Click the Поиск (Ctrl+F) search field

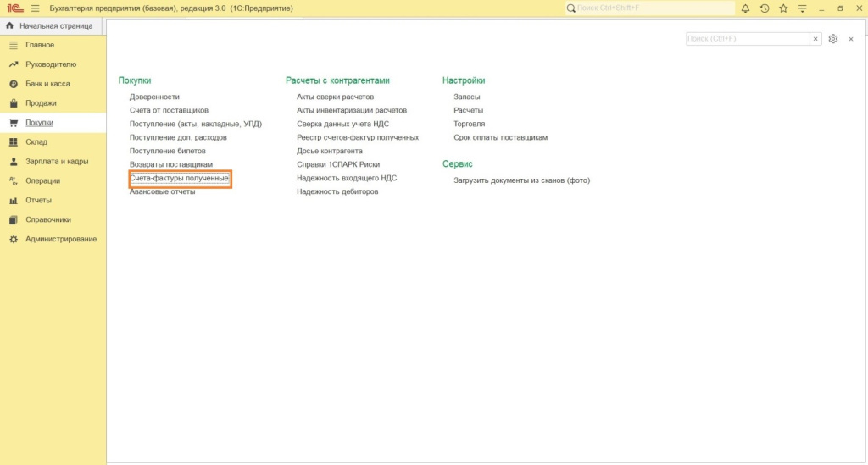click(747, 39)
